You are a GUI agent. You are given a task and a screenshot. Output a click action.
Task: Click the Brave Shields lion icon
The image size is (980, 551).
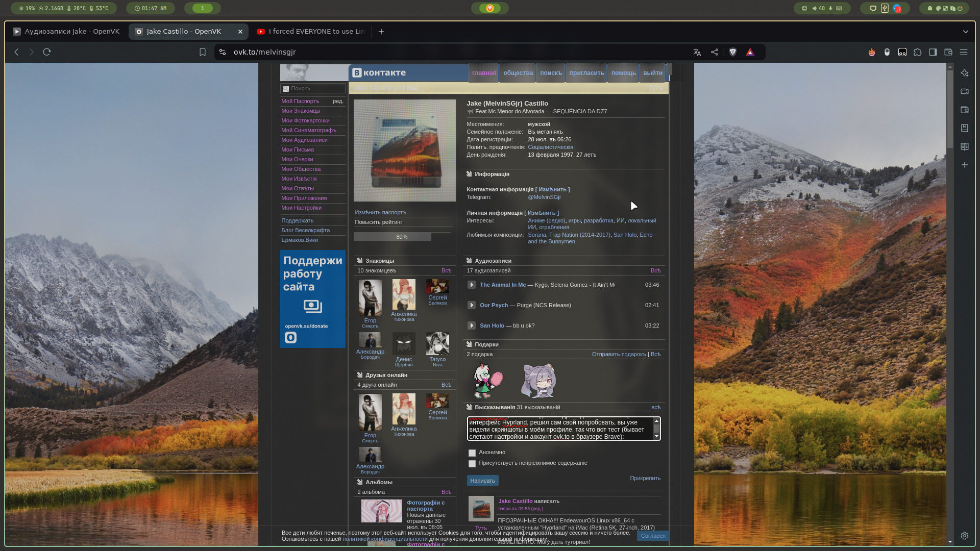733,52
